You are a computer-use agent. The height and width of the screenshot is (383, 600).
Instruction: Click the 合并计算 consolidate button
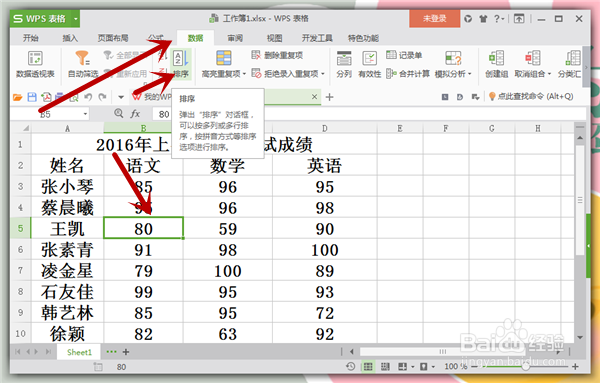[x=408, y=73]
